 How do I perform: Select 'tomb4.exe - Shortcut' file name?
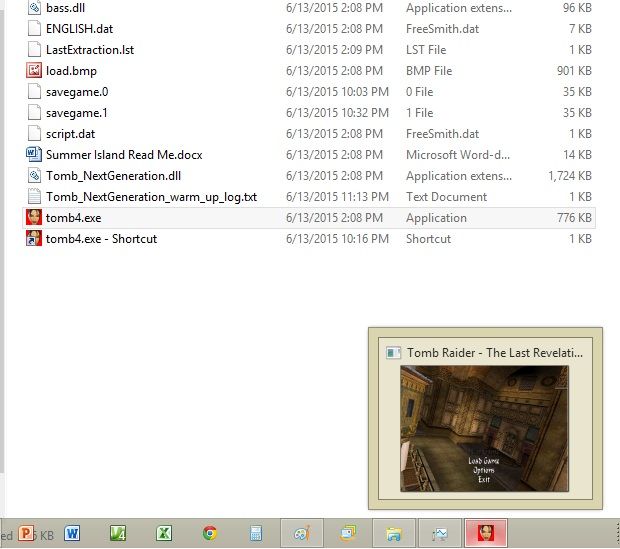tap(101, 239)
